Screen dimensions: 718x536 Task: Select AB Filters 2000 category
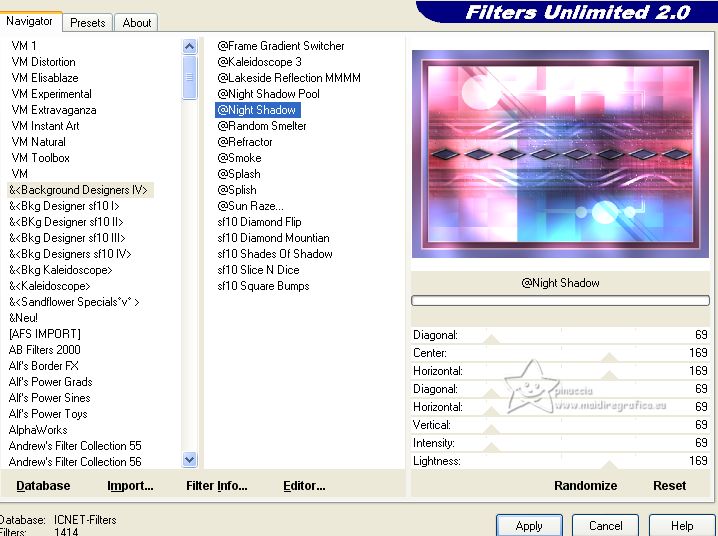44,350
